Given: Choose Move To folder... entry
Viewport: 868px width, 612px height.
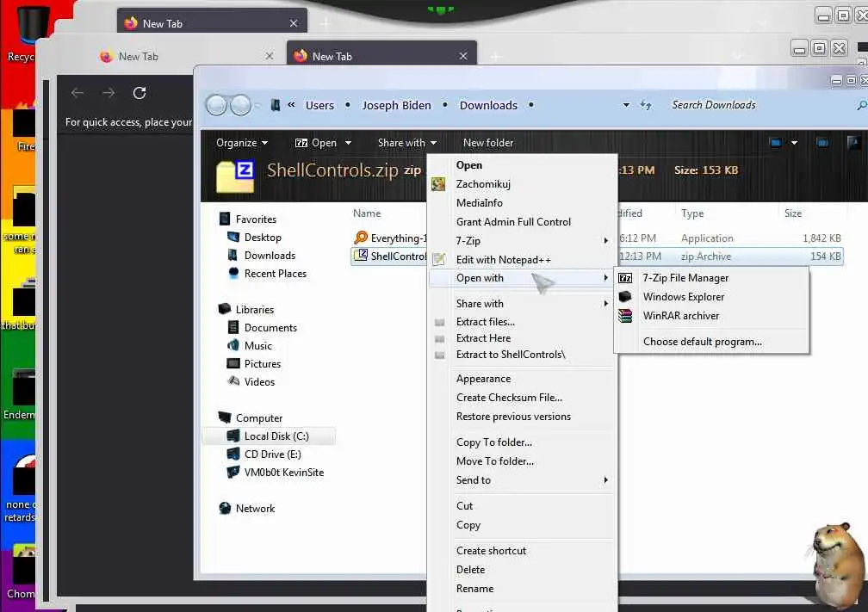Looking at the screenshot, I should 495,461.
